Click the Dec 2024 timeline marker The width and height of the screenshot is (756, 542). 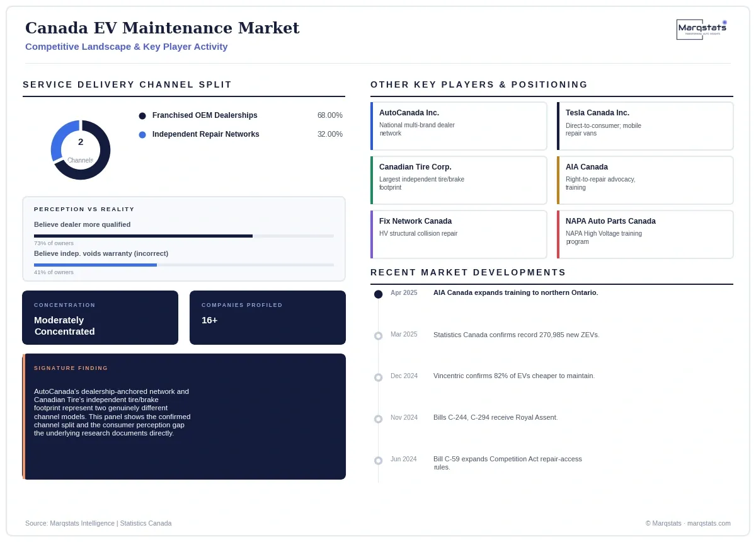click(x=378, y=378)
